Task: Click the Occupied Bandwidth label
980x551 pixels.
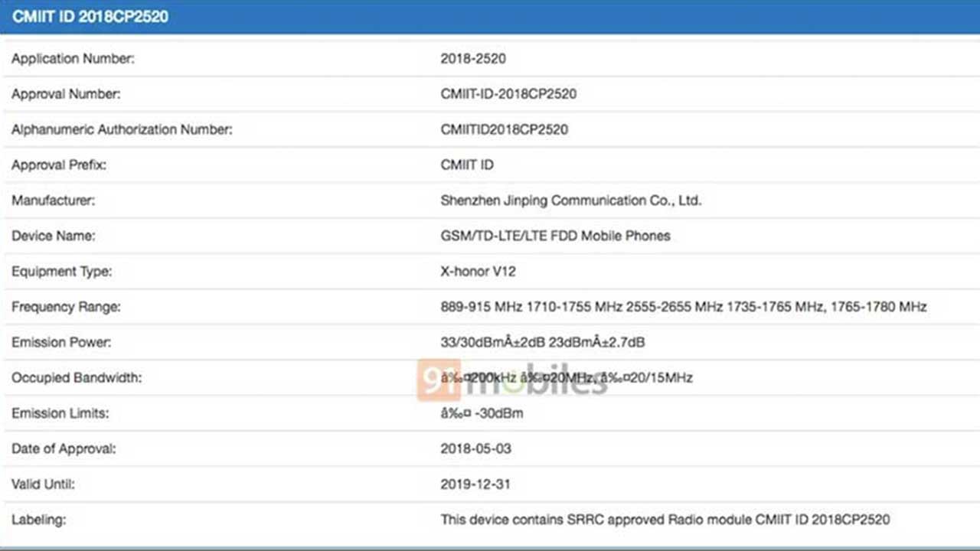Action: [77, 377]
